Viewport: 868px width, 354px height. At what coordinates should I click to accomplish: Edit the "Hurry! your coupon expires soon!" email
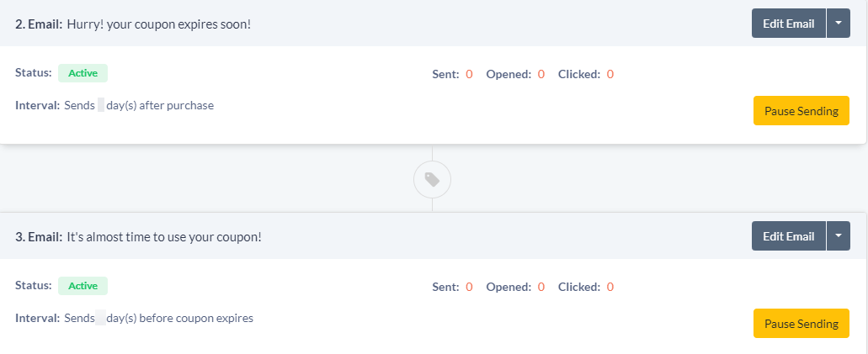[788, 24]
